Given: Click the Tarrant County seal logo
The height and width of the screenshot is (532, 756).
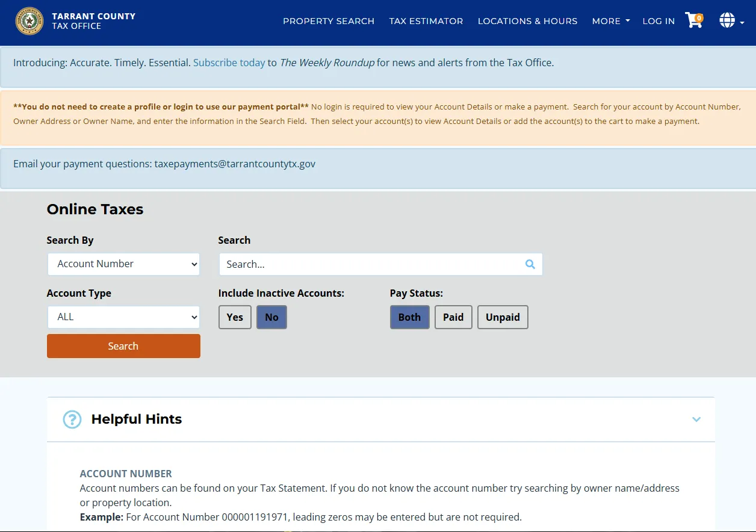Looking at the screenshot, I should click(x=29, y=21).
